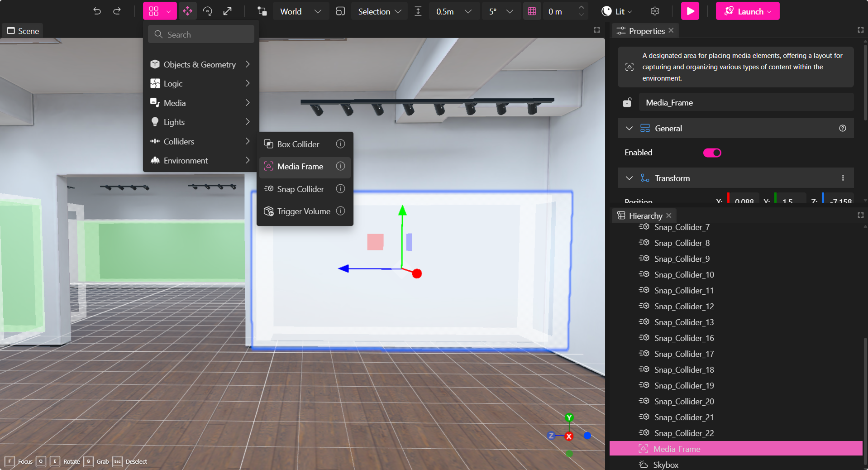This screenshot has height=470, width=868.
Task: Collapse the Transform section in Properties
Action: click(x=629, y=178)
